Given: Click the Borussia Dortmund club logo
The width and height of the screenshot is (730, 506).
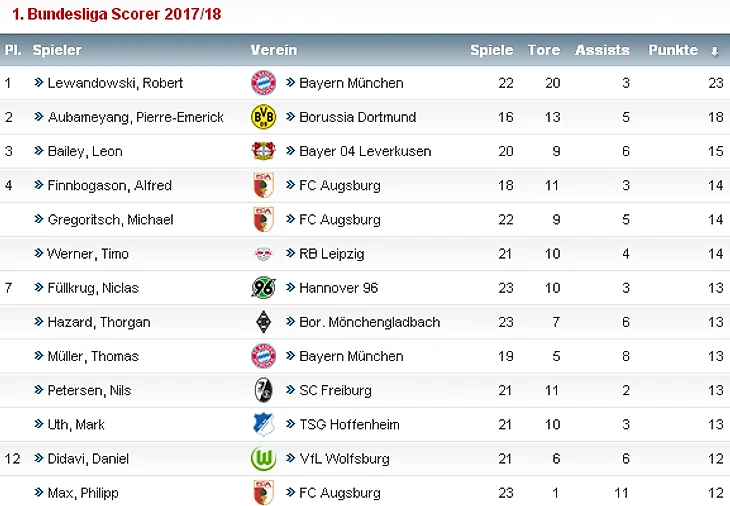Looking at the screenshot, I should (x=262, y=117).
